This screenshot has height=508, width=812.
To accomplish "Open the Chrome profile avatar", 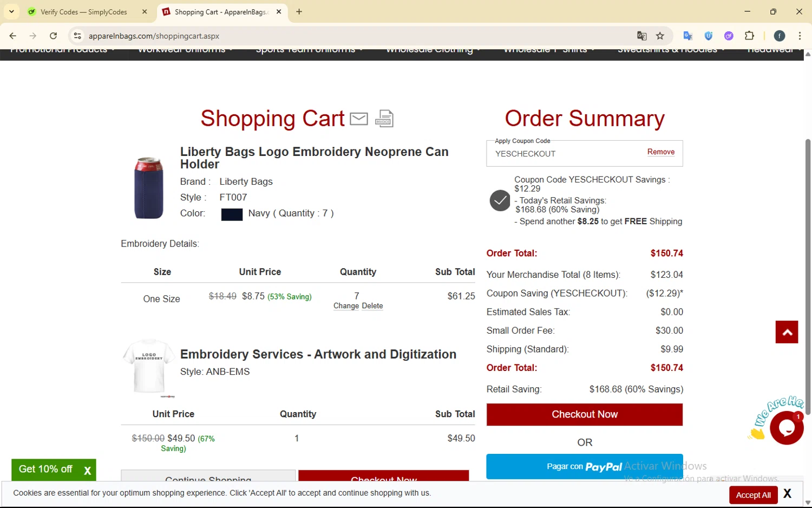I will 780,36.
